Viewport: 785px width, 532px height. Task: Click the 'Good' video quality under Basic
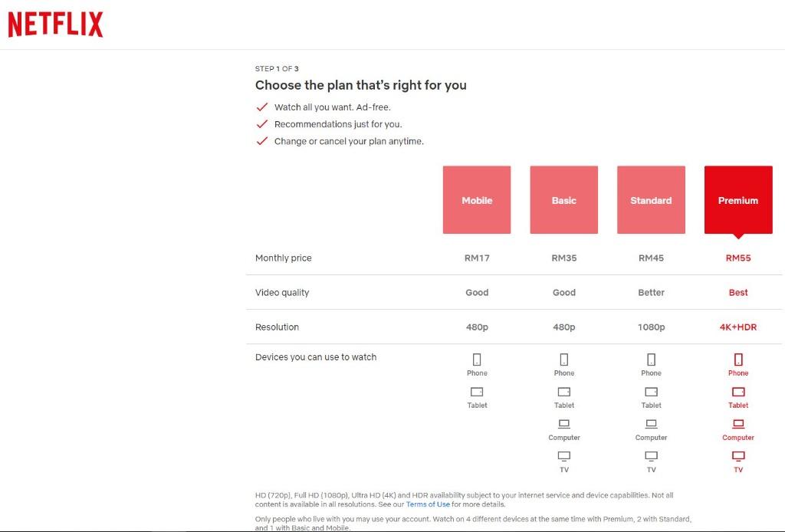(x=563, y=292)
